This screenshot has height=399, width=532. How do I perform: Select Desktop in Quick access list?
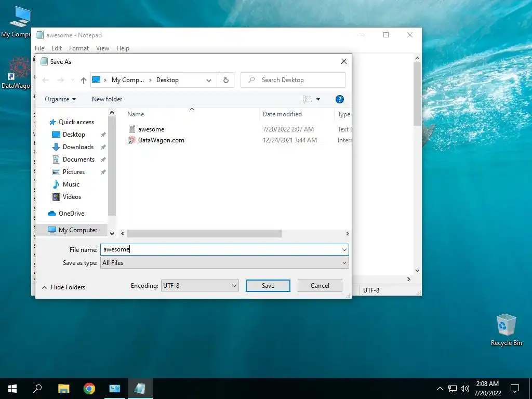(x=74, y=135)
